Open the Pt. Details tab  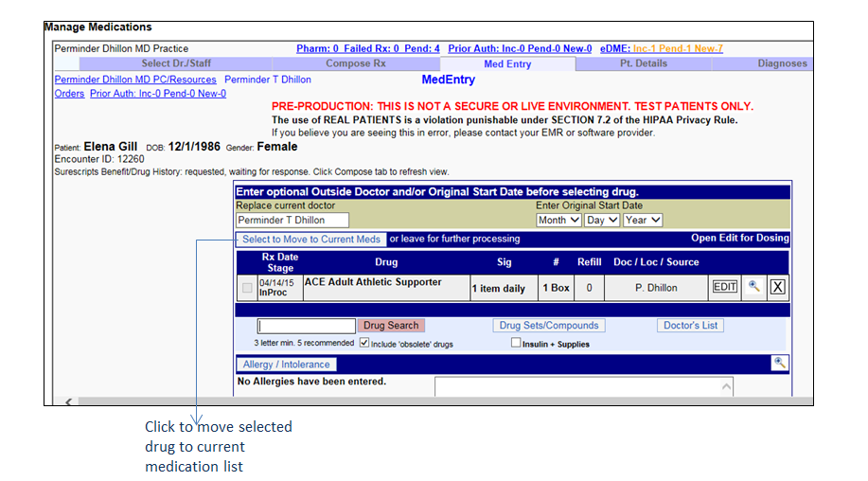click(644, 63)
